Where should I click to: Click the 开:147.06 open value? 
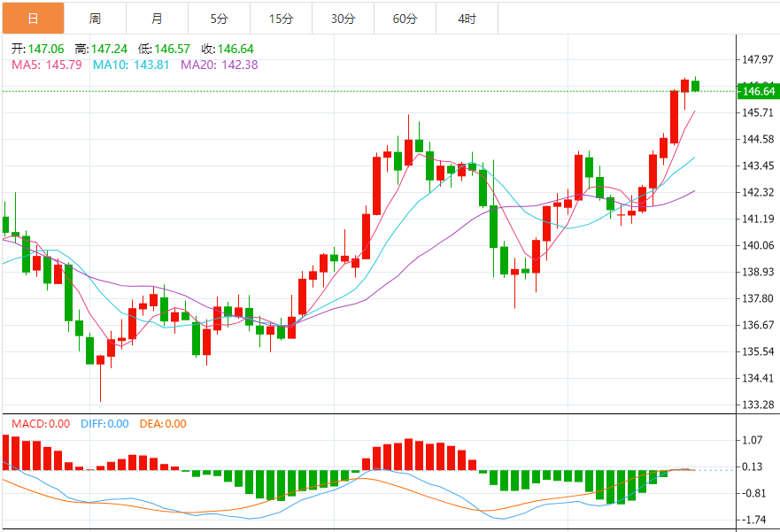click(x=38, y=49)
